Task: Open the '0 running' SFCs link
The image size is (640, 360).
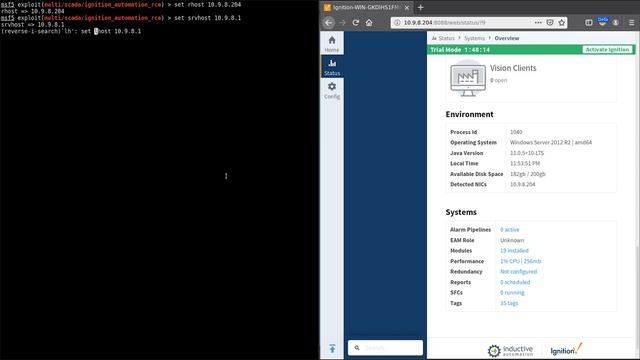Action: (512, 293)
